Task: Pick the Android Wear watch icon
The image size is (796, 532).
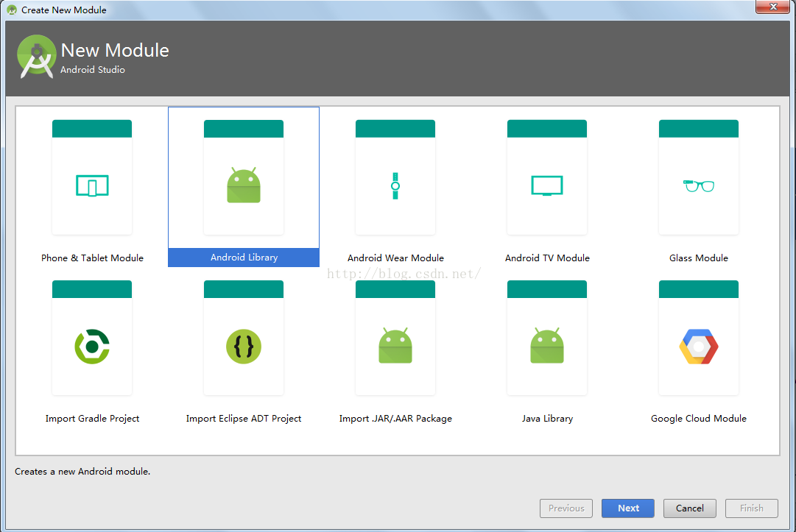Action: (x=395, y=185)
